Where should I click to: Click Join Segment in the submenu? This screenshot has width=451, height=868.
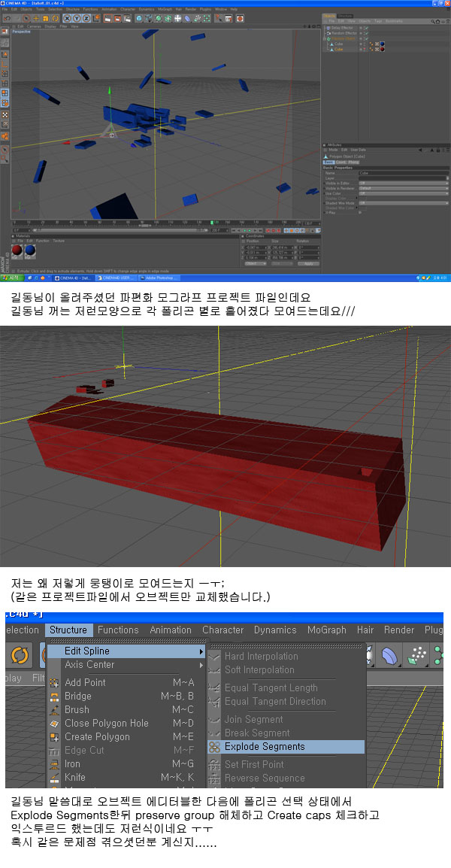286,720
